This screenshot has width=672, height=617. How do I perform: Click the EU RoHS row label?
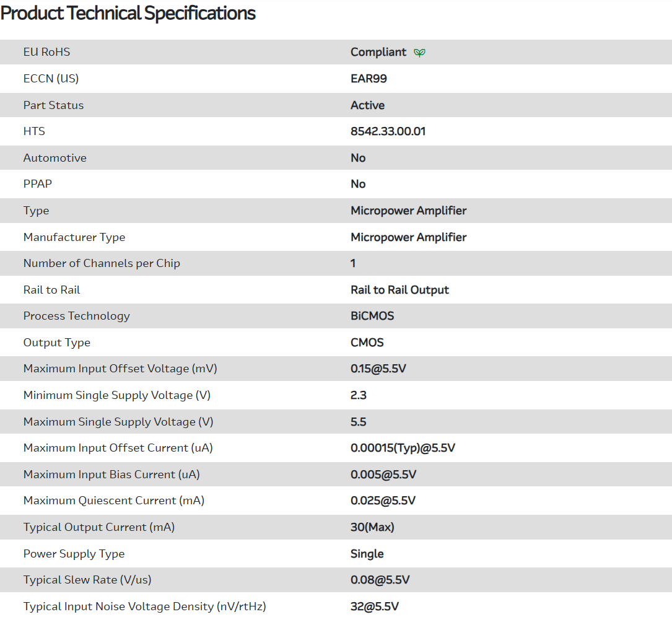click(x=46, y=52)
